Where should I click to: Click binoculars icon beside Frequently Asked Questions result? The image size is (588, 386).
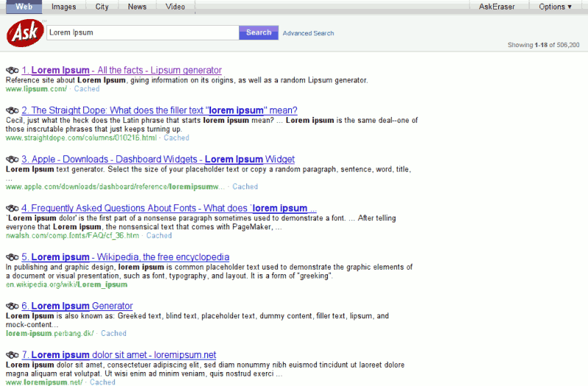[12, 208]
